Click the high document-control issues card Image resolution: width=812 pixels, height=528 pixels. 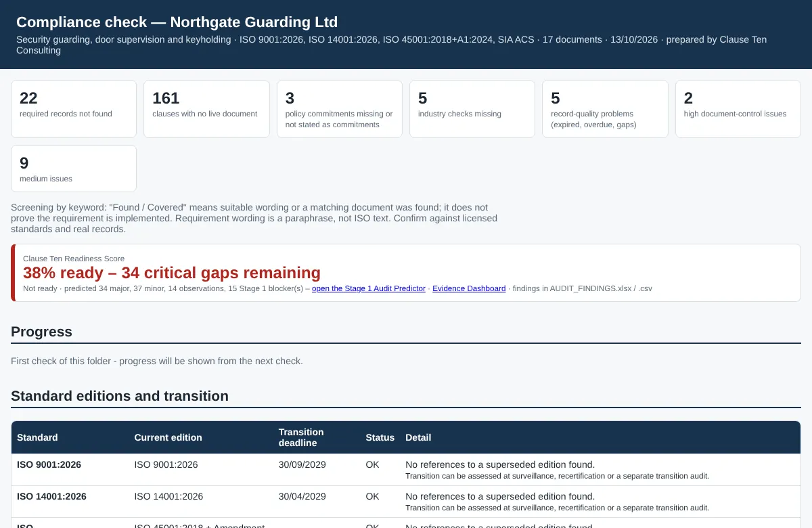(x=738, y=109)
